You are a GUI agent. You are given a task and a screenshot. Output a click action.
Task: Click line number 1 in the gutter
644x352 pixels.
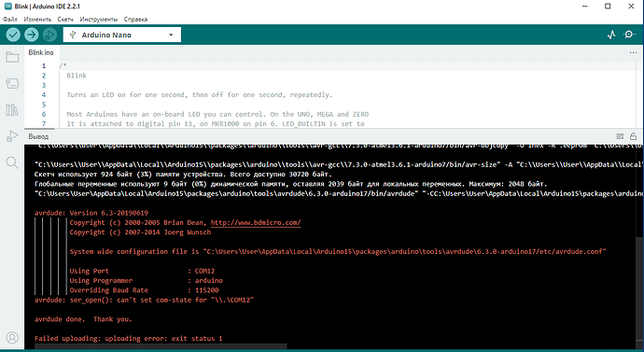tap(44, 65)
